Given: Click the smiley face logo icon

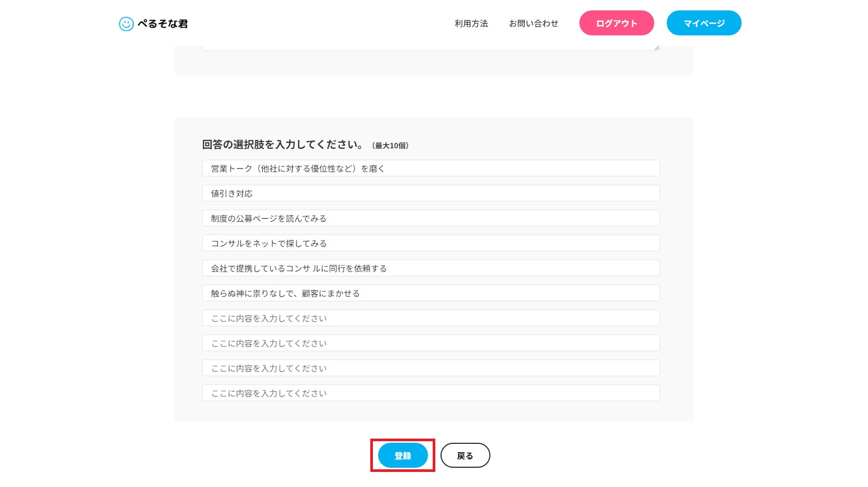Looking at the screenshot, I should click(x=126, y=24).
